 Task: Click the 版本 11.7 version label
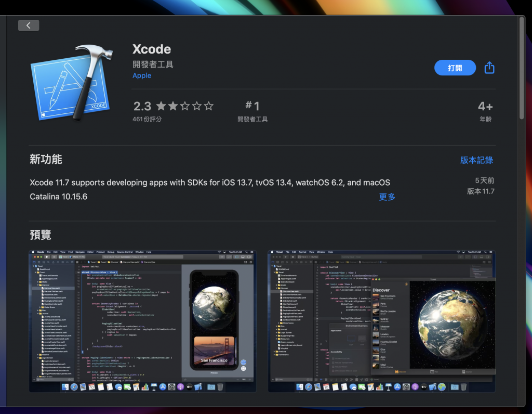click(481, 191)
